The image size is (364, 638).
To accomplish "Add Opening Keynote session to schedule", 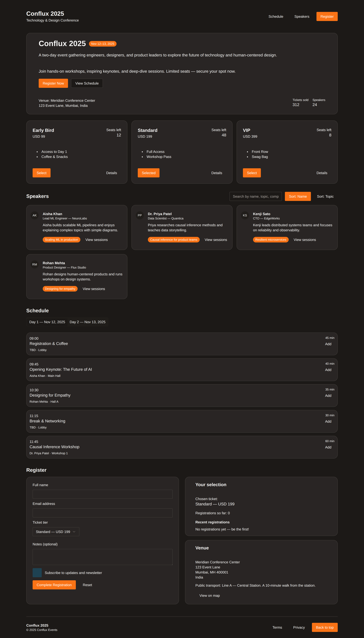I will tap(328, 370).
